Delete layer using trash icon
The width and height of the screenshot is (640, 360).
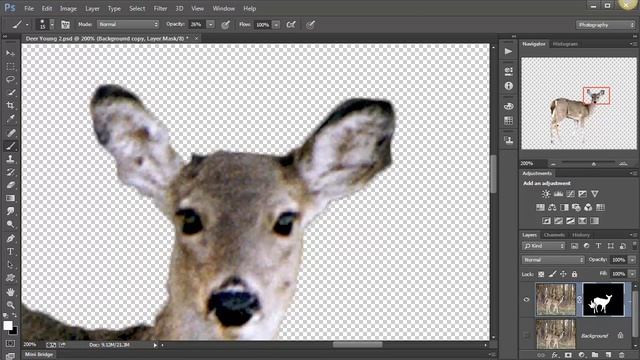point(622,355)
